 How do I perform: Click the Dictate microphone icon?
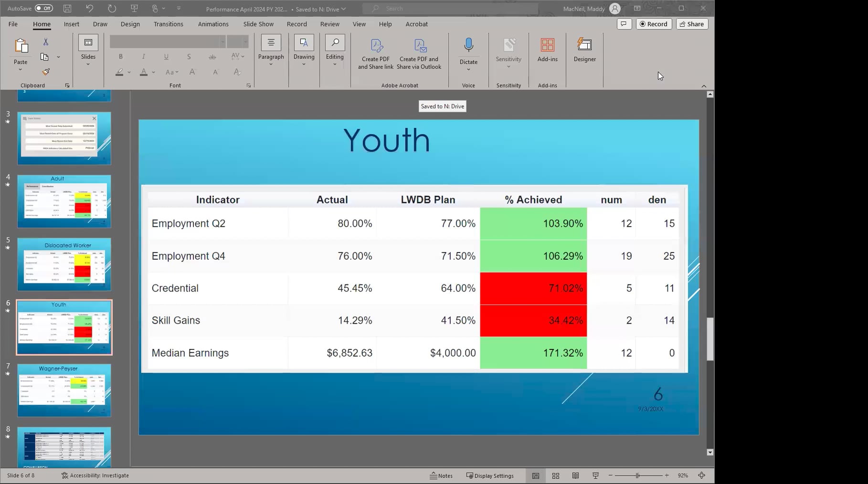(468, 45)
